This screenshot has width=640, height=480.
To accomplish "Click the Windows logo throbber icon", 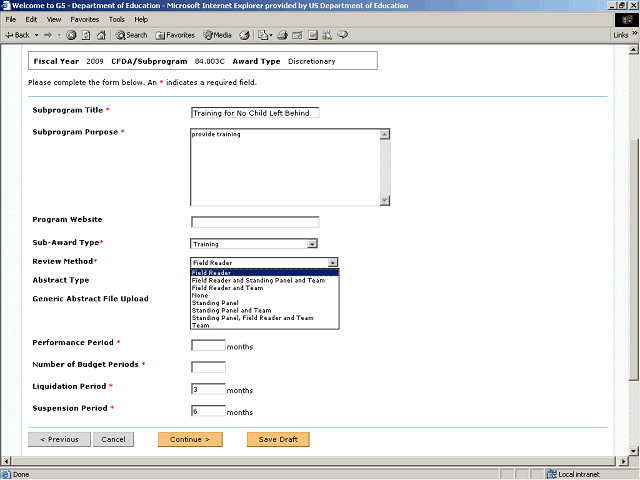I will (627, 20).
